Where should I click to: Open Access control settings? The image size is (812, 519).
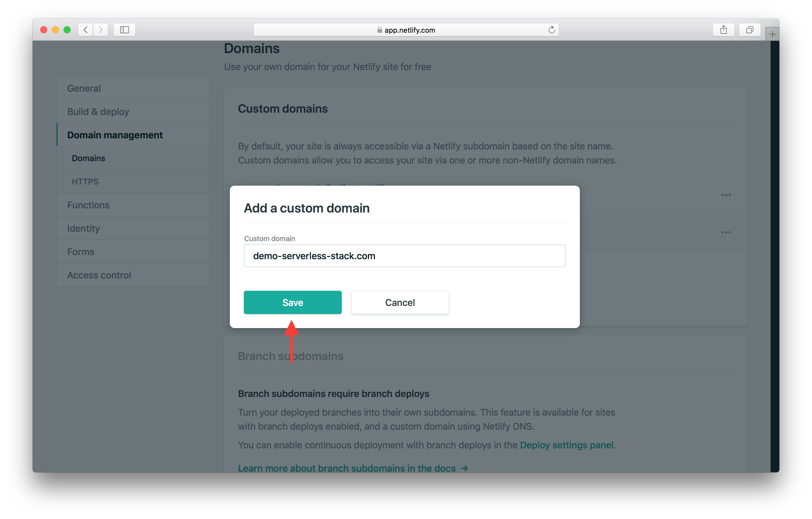(x=99, y=275)
